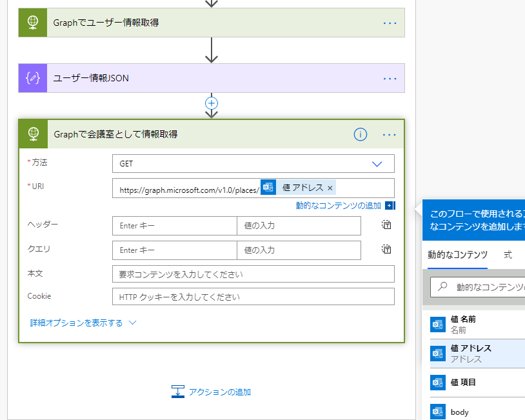Open the ellipsis menu on ユーザー情報JSON
The height and width of the screenshot is (420, 525).
pos(390,78)
